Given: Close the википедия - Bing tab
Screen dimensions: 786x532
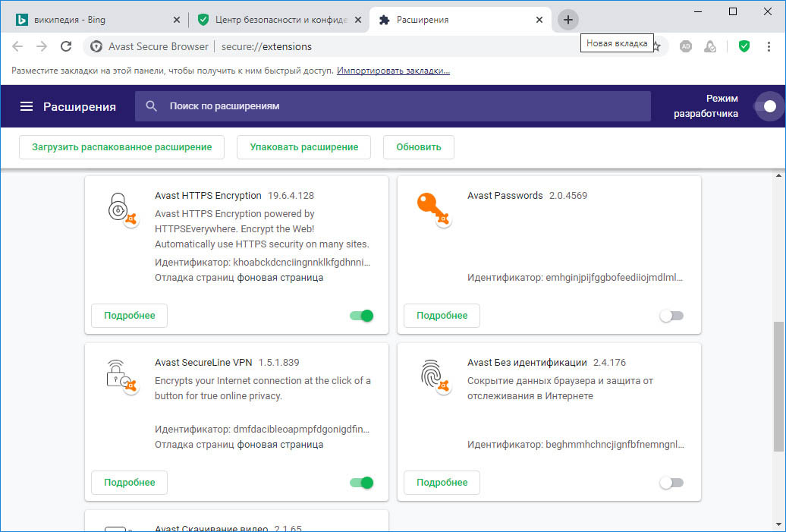Looking at the screenshot, I should tap(177, 20).
